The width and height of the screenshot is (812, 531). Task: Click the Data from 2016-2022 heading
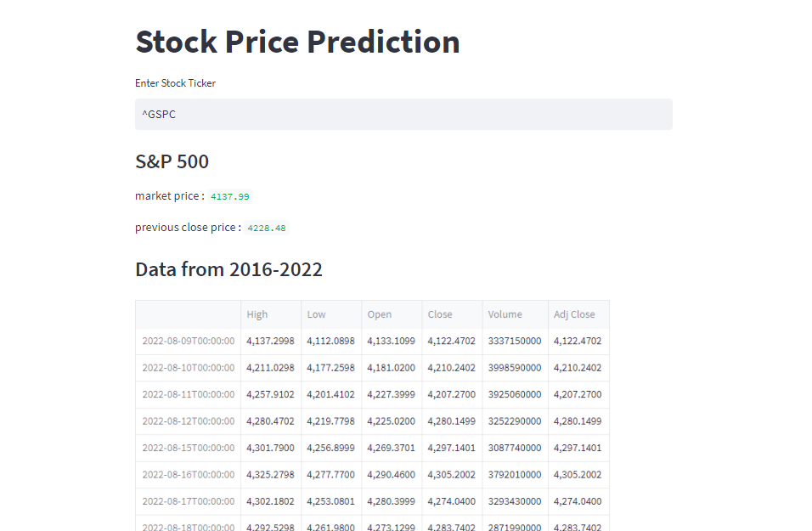click(228, 268)
